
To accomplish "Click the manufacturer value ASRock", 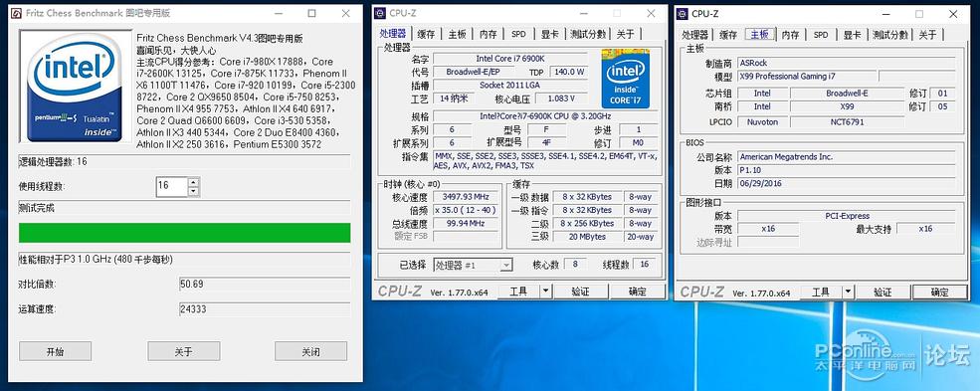I will tap(847, 63).
